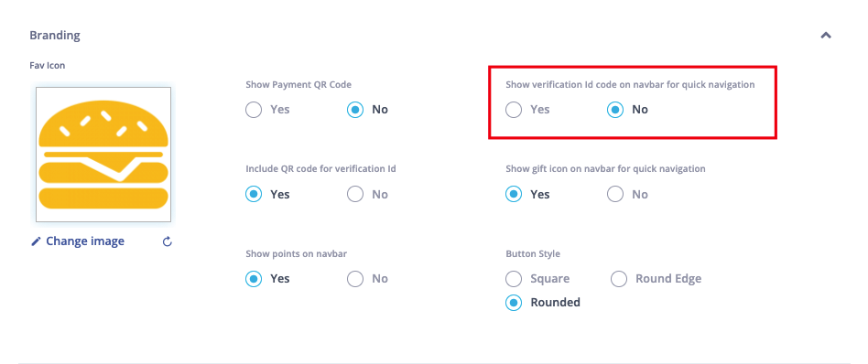This screenshot has width=868, height=364.
Task: Select Yes for Show gift icon on navbar
Action: click(x=514, y=194)
